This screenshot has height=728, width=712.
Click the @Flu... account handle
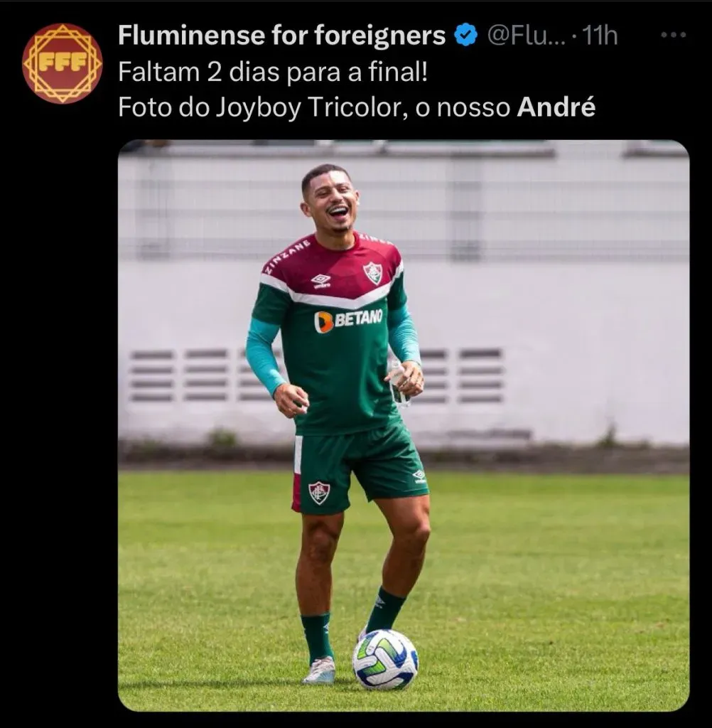(x=526, y=36)
